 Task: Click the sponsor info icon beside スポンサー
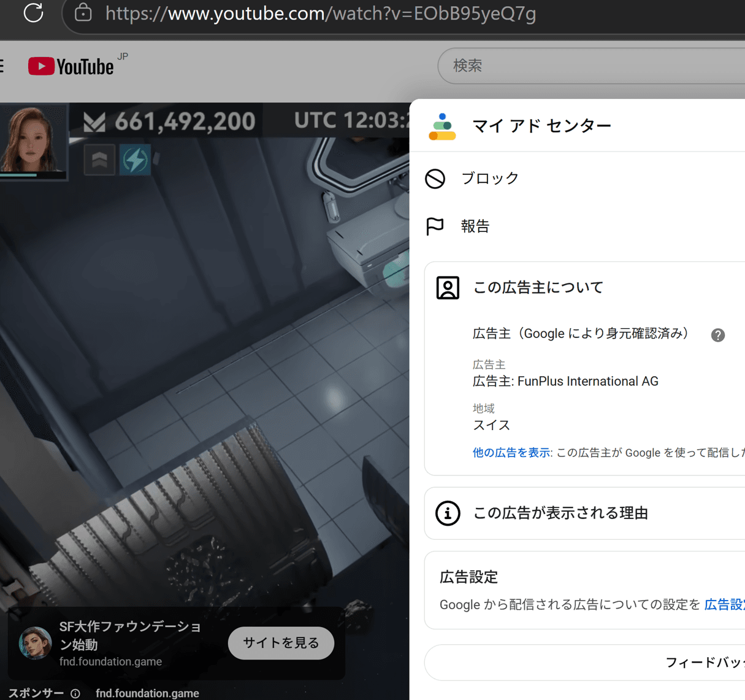tap(75, 694)
